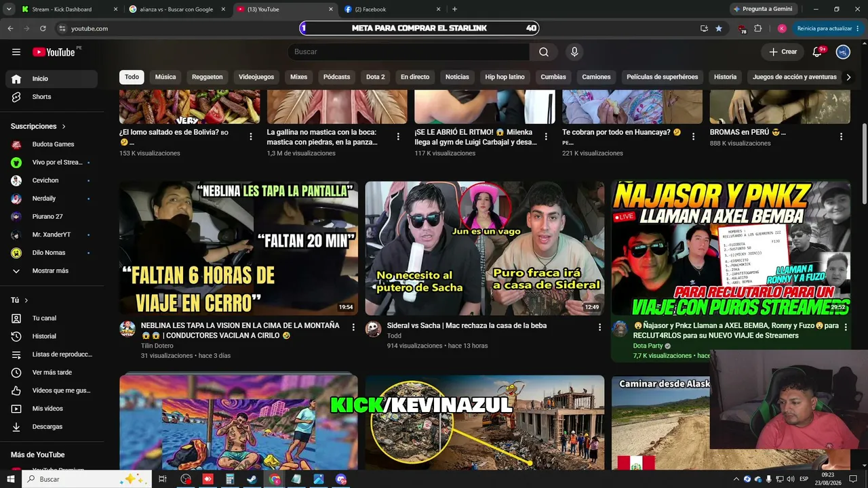Open Task View on the taskbar
868x488 pixels.
point(163,479)
